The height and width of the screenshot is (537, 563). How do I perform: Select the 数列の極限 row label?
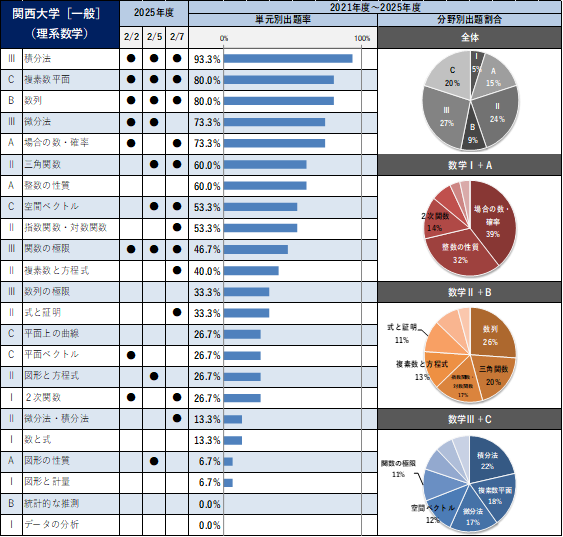[x=47, y=291]
